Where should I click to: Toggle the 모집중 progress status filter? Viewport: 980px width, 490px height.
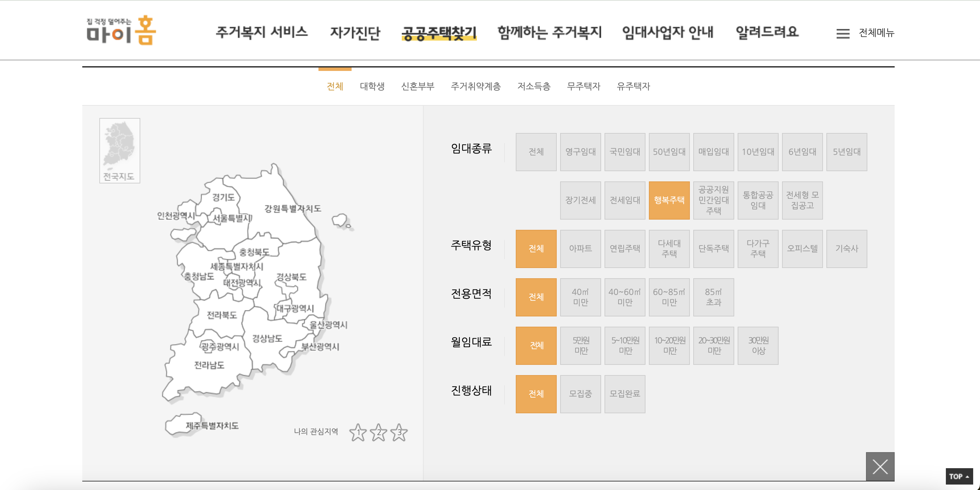580,394
